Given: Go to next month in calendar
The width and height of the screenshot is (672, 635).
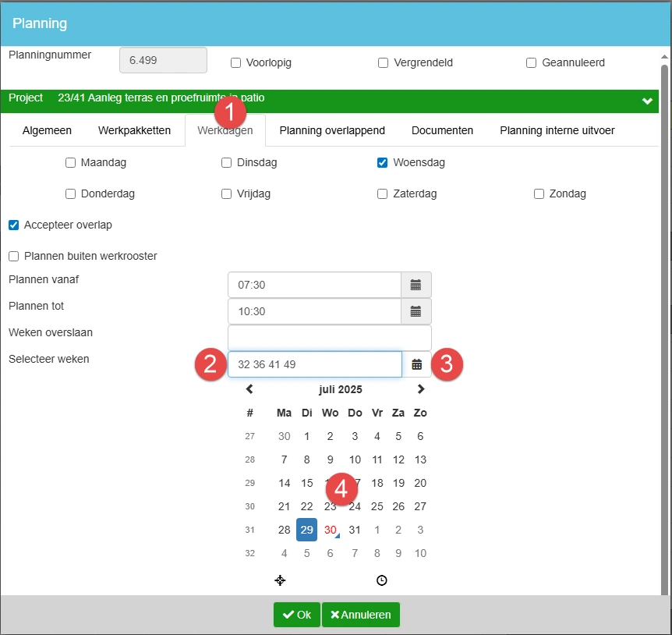Looking at the screenshot, I should point(421,389).
